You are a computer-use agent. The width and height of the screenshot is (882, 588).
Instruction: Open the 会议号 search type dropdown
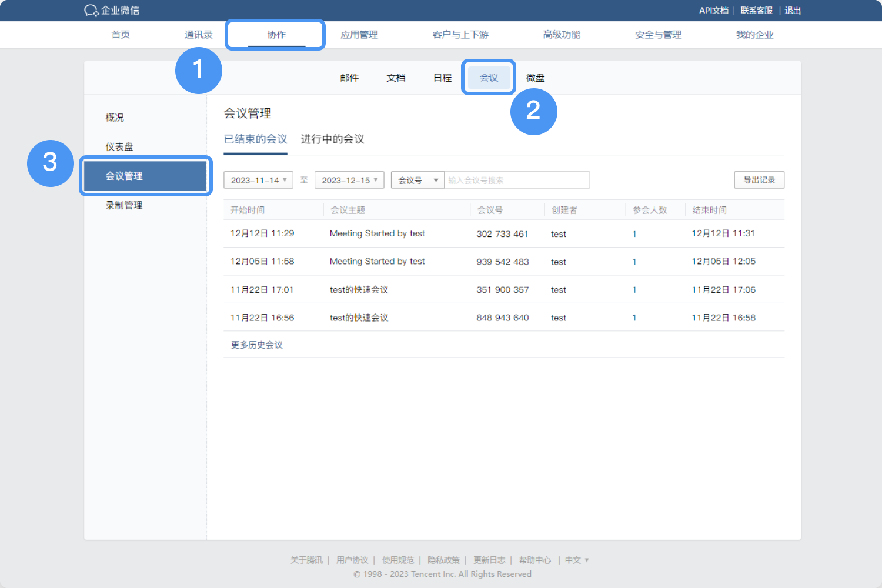[417, 180]
